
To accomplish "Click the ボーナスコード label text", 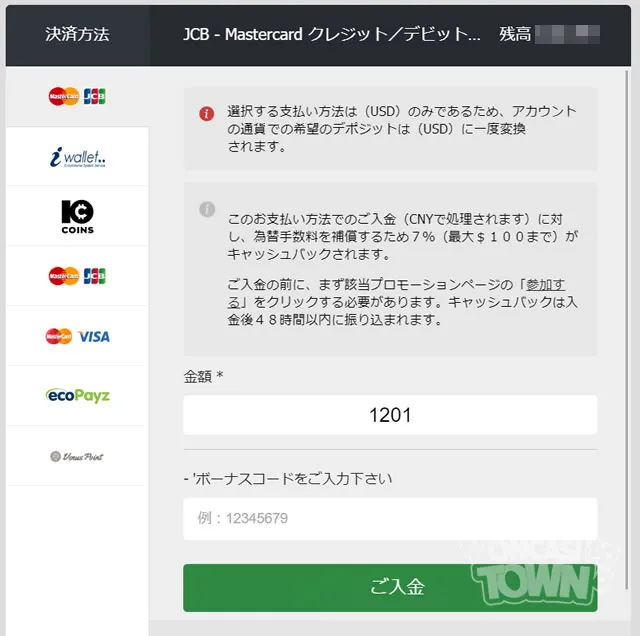I will pyautogui.click(x=288, y=479).
